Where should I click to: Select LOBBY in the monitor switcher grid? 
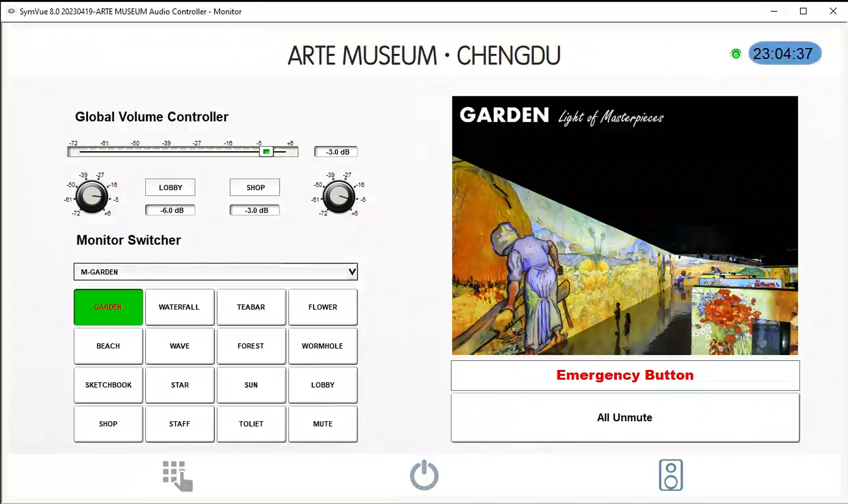323,385
